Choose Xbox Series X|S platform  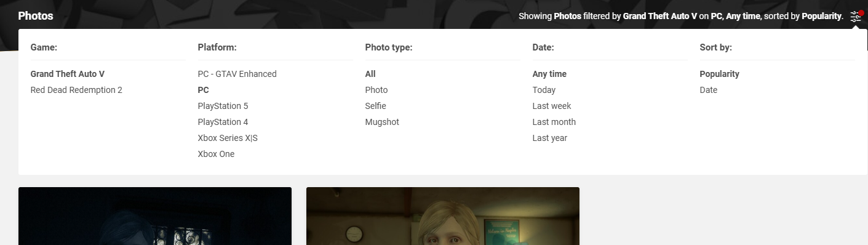[228, 138]
